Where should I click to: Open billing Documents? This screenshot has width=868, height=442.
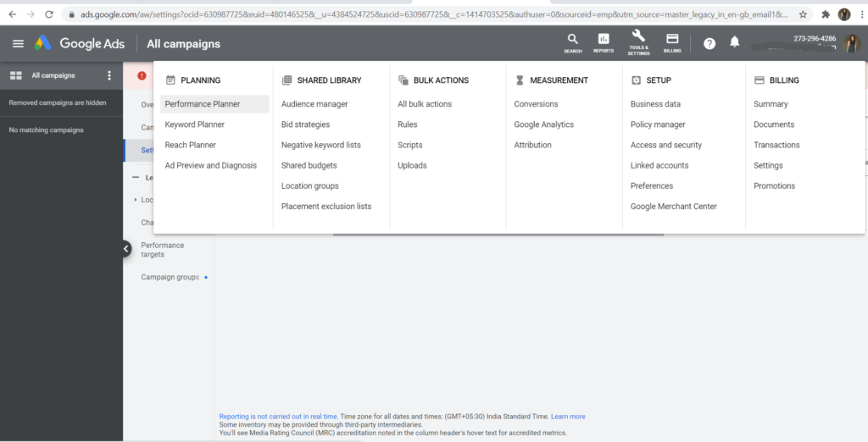click(x=774, y=124)
